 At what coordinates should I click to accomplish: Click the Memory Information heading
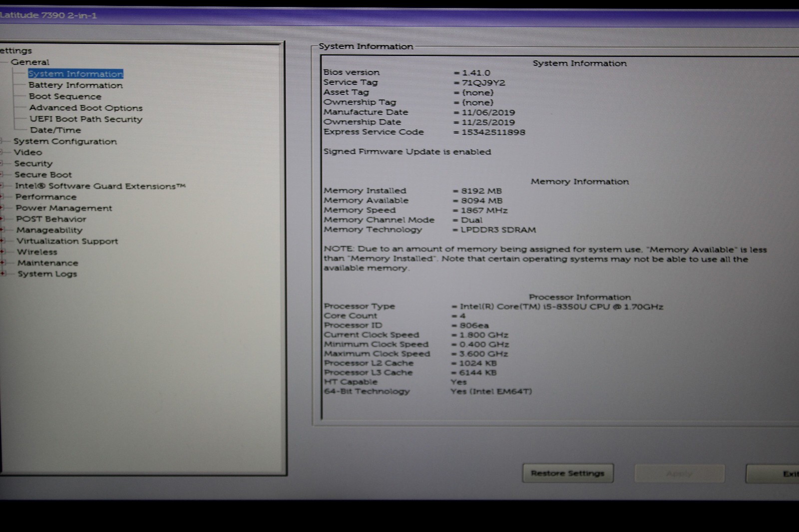pyautogui.click(x=580, y=182)
